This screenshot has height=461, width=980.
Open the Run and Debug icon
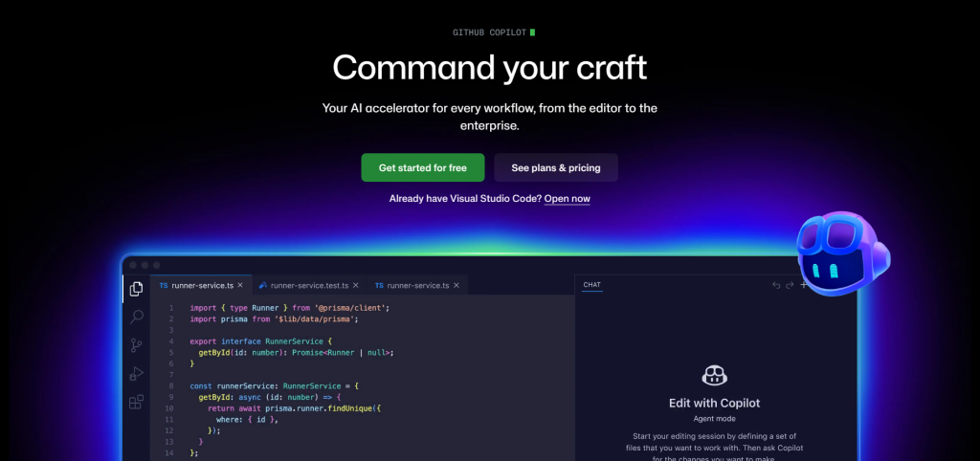click(x=136, y=374)
